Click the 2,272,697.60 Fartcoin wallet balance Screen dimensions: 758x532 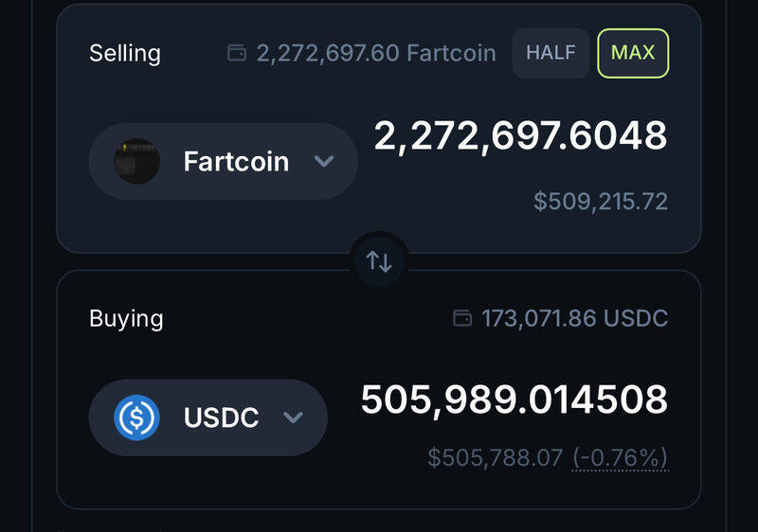pos(375,53)
